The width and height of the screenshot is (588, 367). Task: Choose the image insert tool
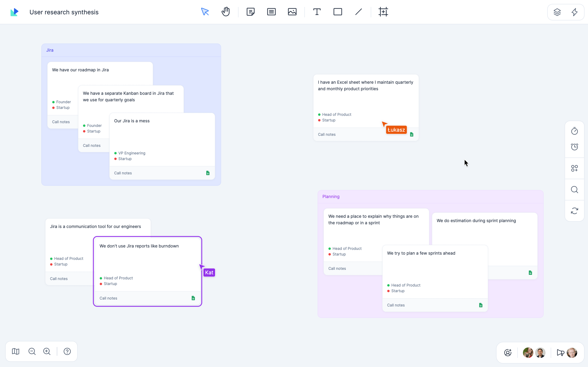tap(292, 11)
